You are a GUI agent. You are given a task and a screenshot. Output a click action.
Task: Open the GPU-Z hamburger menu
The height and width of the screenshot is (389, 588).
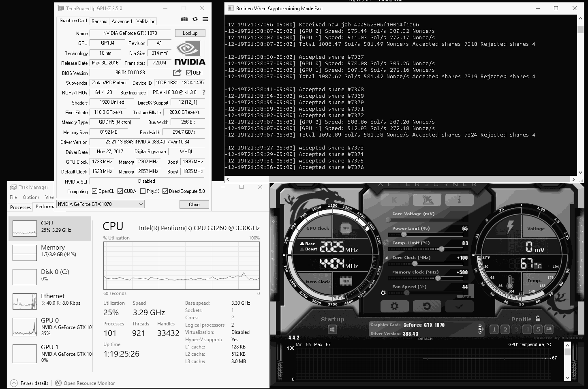tap(205, 19)
